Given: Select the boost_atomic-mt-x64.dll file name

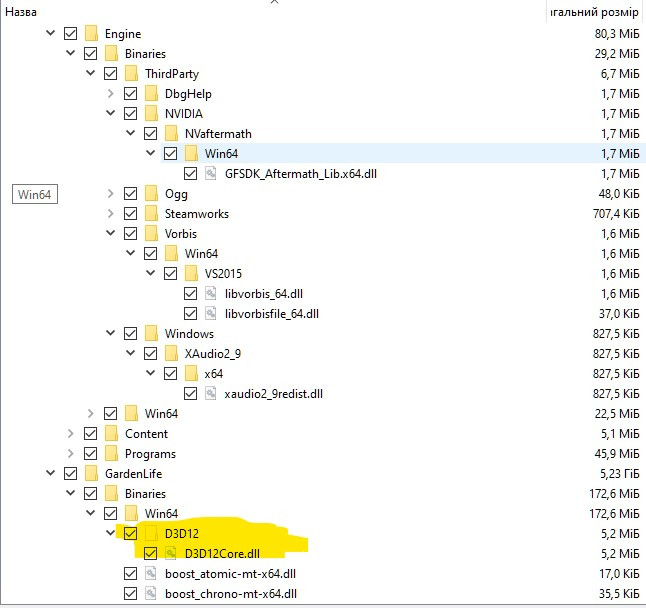Looking at the screenshot, I should tap(230, 573).
